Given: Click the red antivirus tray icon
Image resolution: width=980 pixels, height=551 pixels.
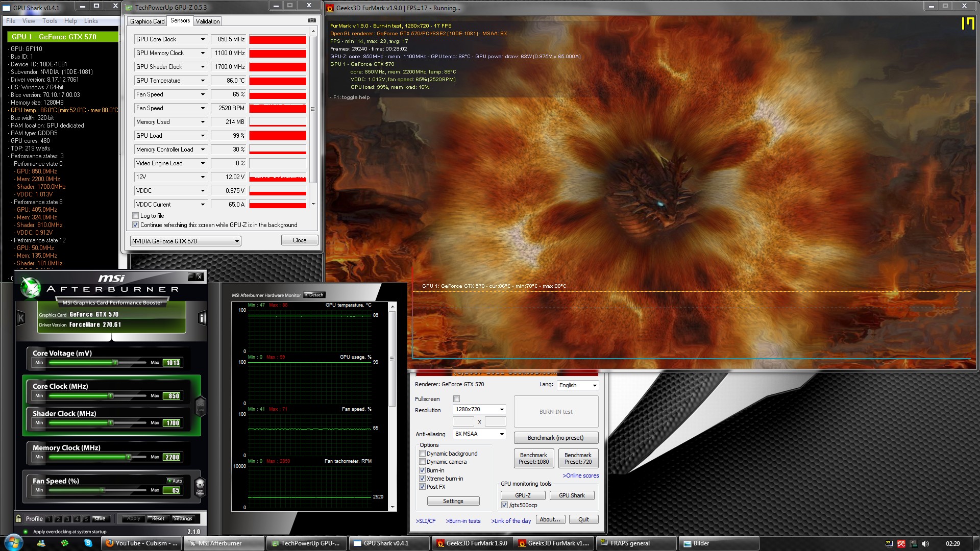Looking at the screenshot, I should [901, 544].
